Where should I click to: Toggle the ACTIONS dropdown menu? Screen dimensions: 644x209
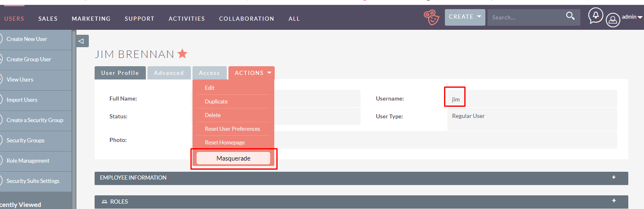pos(252,73)
